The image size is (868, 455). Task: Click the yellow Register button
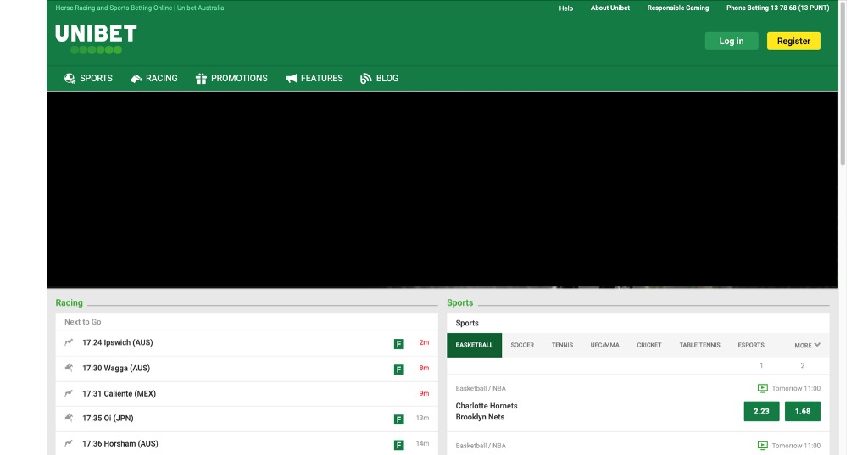[793, 41]
